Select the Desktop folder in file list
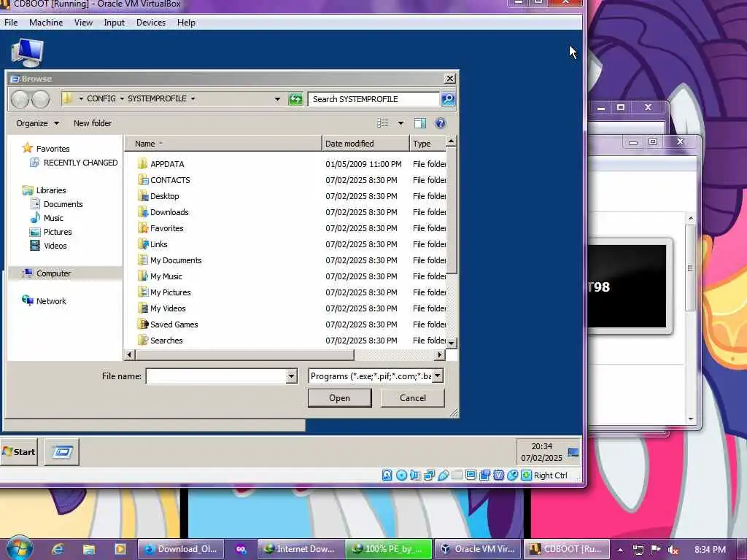Screen dimensions: 747x560 point(164,196)
